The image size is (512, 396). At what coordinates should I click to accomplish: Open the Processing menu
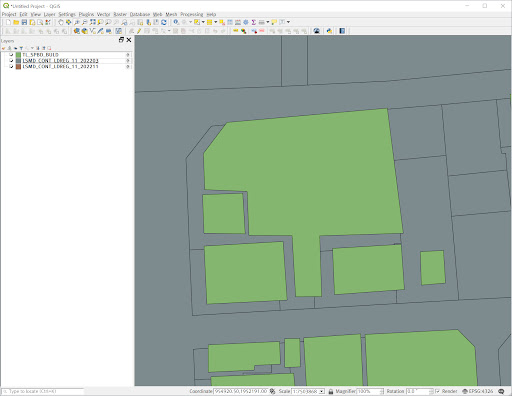(192, 14)
